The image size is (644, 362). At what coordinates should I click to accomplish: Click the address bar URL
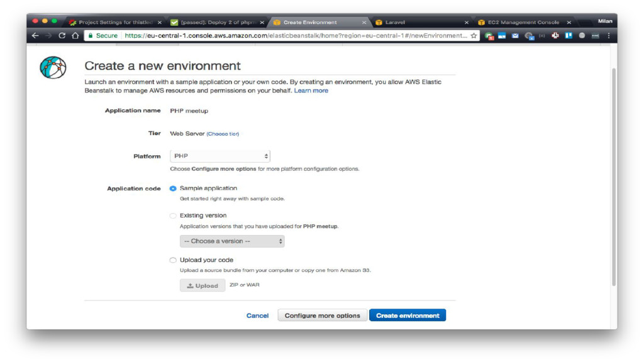coord(296,36)
